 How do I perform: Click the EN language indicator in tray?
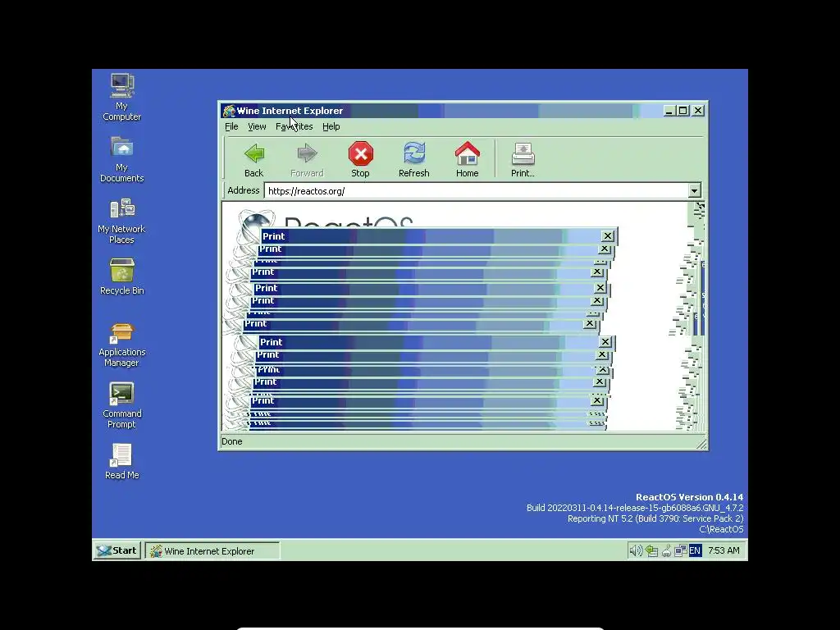coord(695,550)
